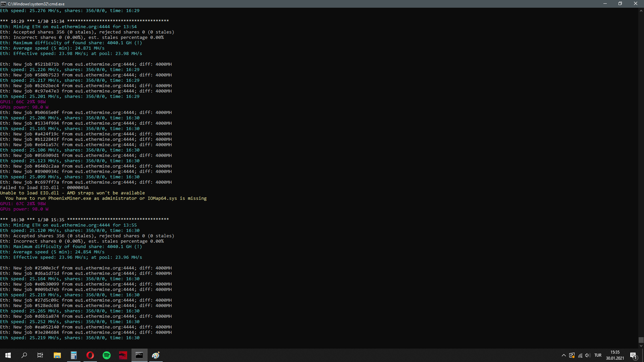
Task: Click 'GPU1: 67C 28% 98W' line
Action: [x=23, y=204]
